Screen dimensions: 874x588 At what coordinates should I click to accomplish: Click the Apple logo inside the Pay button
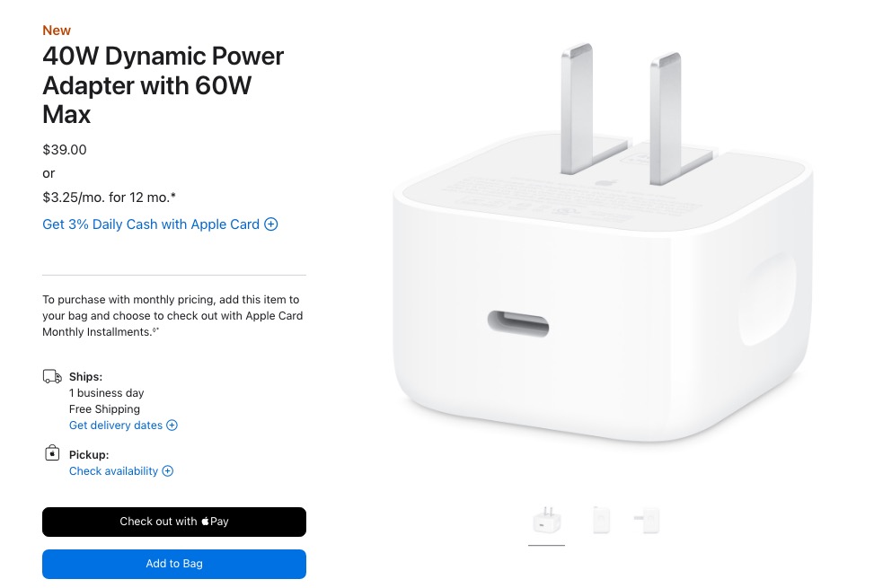click(x=205, y=522)
